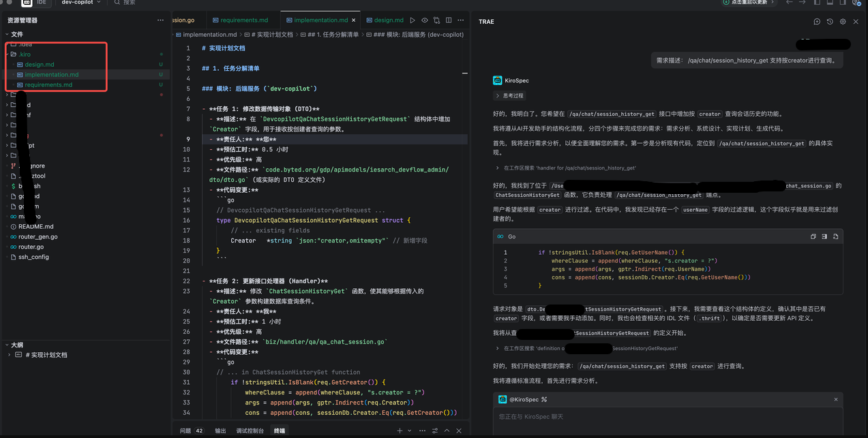Click the KiroSpec chat input field

click(668, 416)
